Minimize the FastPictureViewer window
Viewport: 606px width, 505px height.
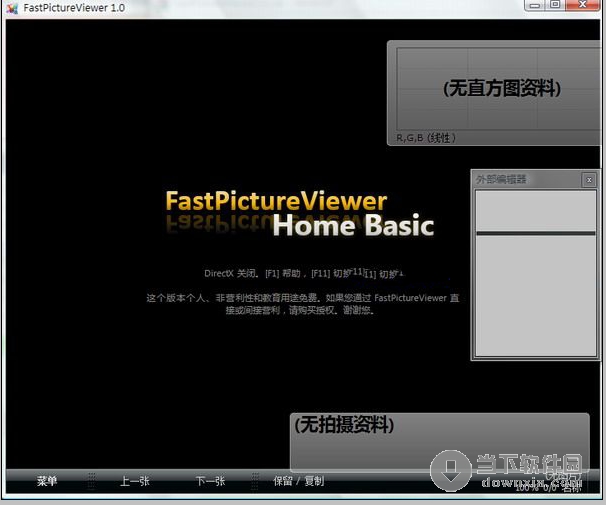[535, 5]
